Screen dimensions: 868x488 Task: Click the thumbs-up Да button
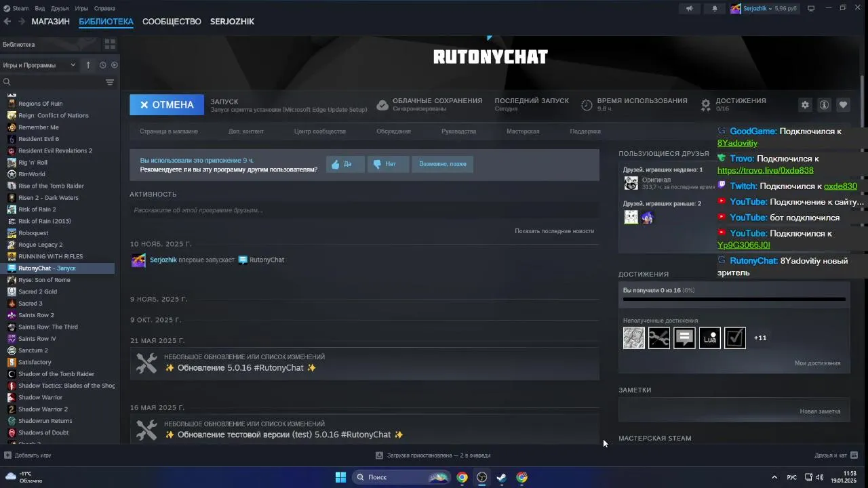pyautogui.click(x=345, y=164)
